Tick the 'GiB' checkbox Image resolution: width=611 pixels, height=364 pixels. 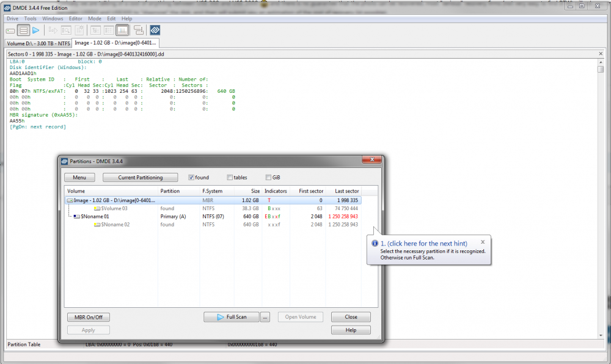[268, 178]
